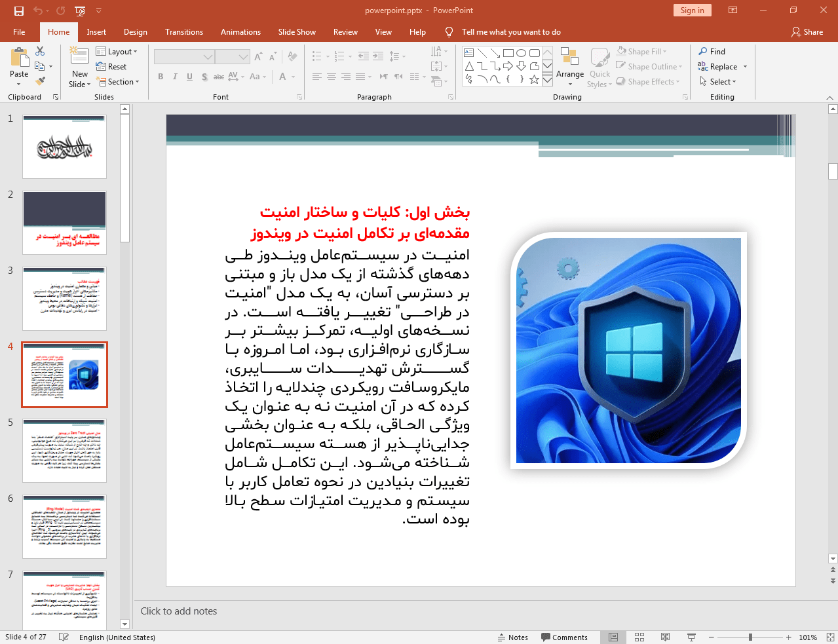Image resolution: width=838 pixels, height=644 pixels.
Task: Click the New Slide icon
Action: (79, 57)
